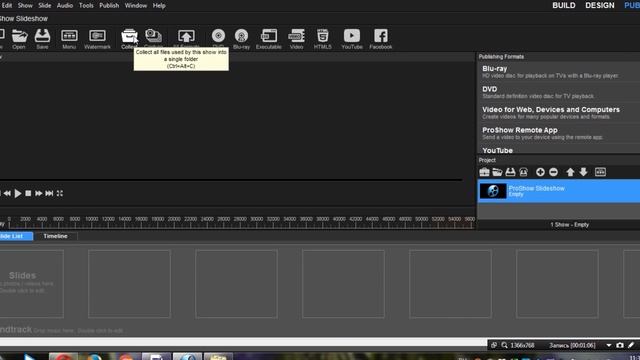Open the Audio menu

(x=65, y=6)
